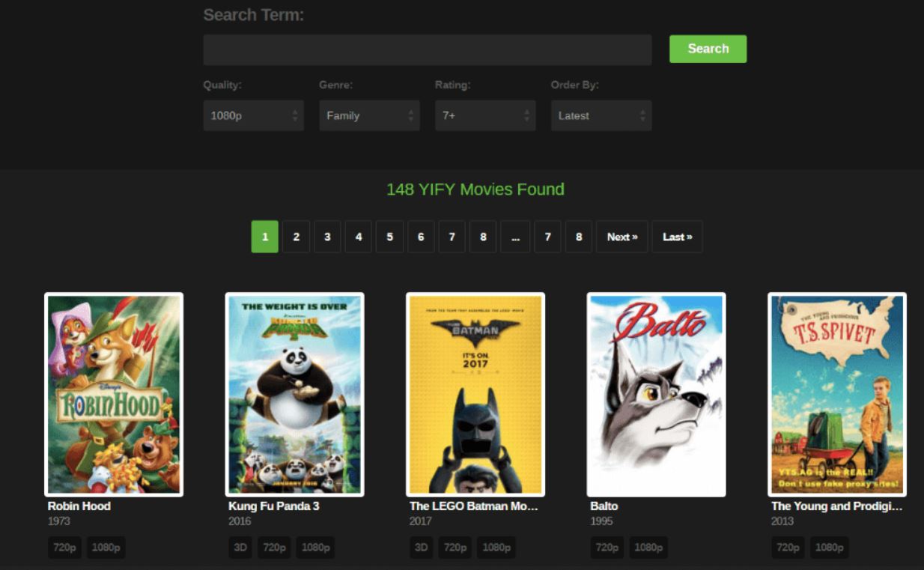Click the green Search button
924x570 pixels.
pos(708,49)
